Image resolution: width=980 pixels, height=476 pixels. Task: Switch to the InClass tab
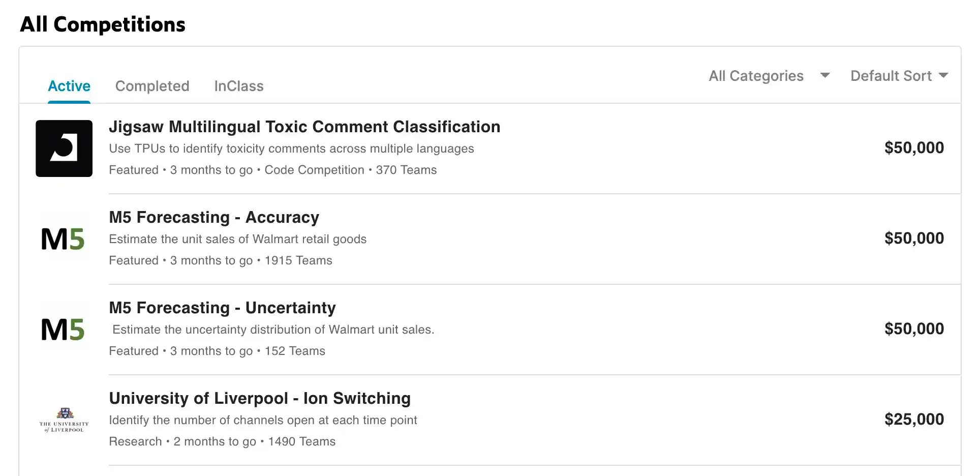238,85
